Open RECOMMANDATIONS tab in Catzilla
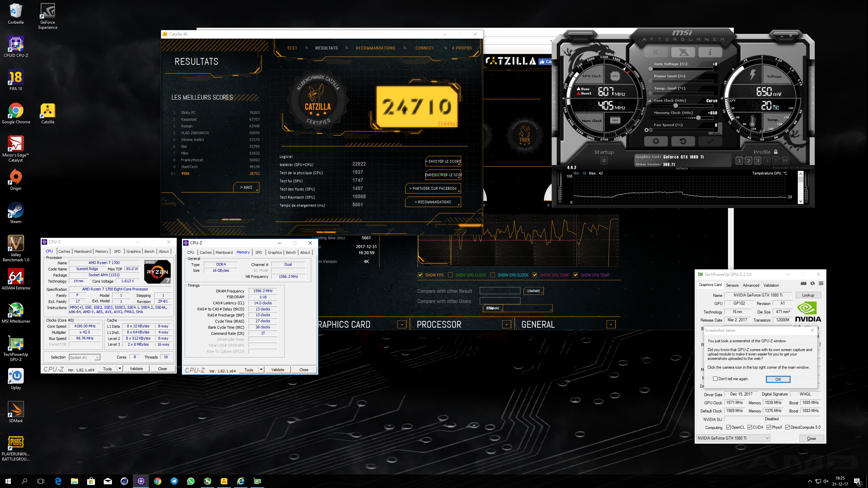This screenshot has height=488, width=868. click(x=375, y=48)
